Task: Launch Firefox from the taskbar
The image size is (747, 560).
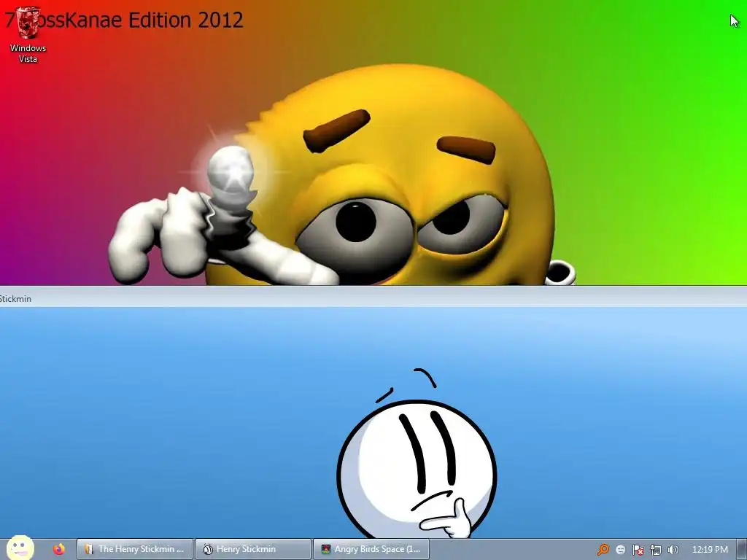Action: tap(59, 549)
